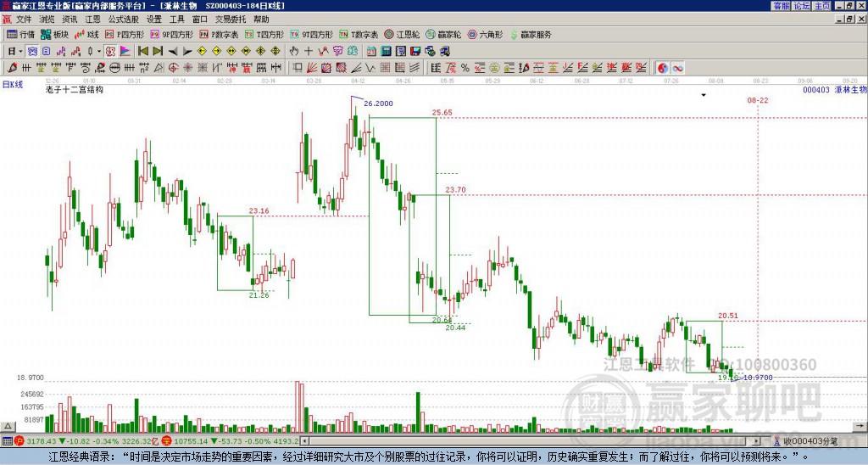Open the 江恩轮 Gann wheel
The height and width of the screenshot is (465, 868).
coord(402,34)
